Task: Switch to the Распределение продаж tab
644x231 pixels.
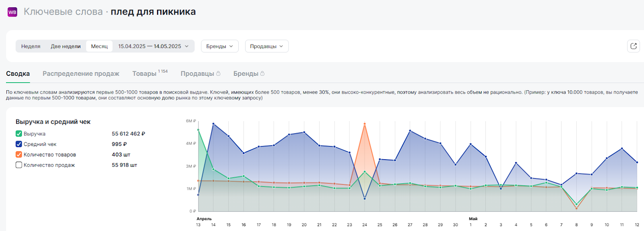Action: click(81, 74)
